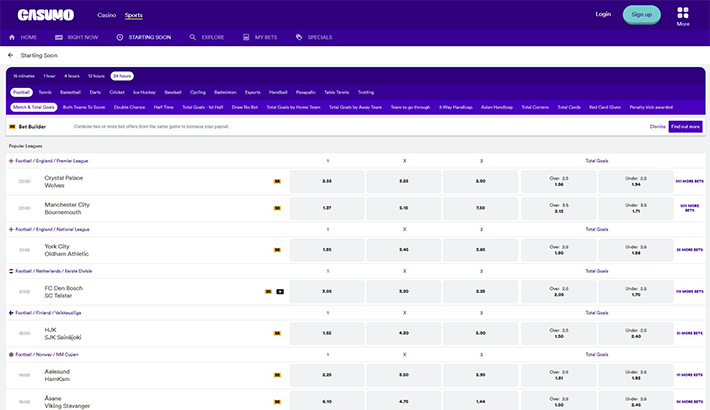Image resolution: width=710 pixels, height=410 pixels.
Task: Select the 1 hour time filter
Action: point(49,76)
